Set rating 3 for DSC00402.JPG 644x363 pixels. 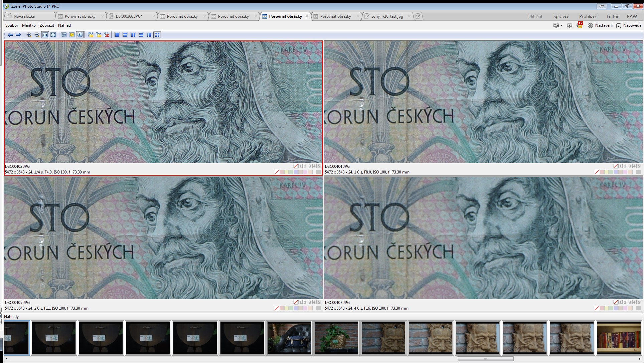[x=310, y=166]
